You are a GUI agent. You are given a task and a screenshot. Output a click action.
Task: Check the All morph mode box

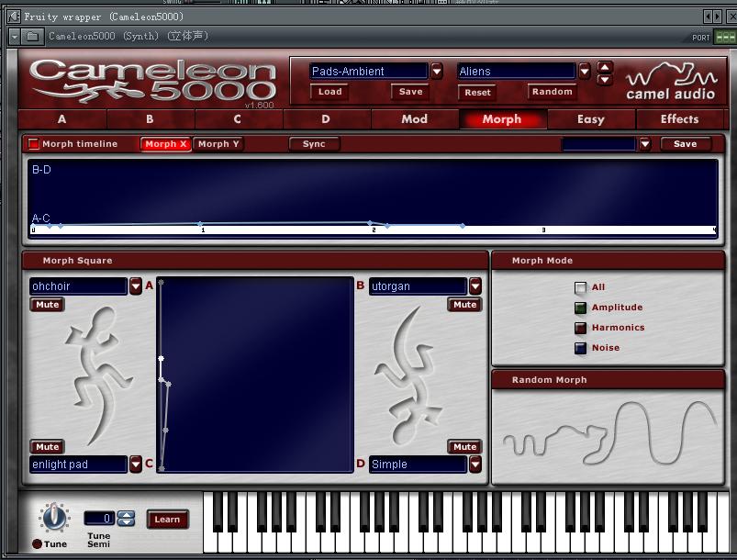click(x=580, y=287)
